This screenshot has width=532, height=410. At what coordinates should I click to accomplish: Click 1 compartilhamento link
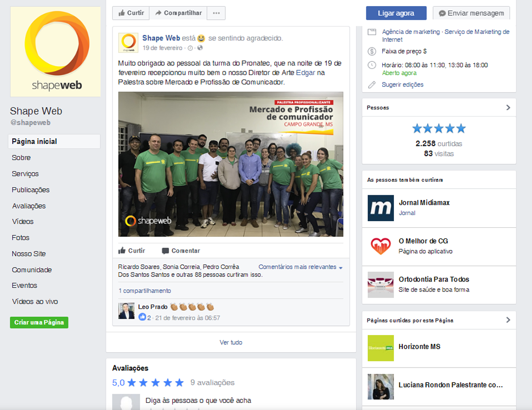click(145, 291)
